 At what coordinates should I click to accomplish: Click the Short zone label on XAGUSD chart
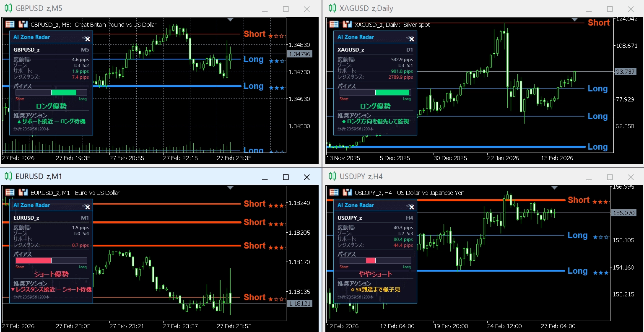coord(599,23)
